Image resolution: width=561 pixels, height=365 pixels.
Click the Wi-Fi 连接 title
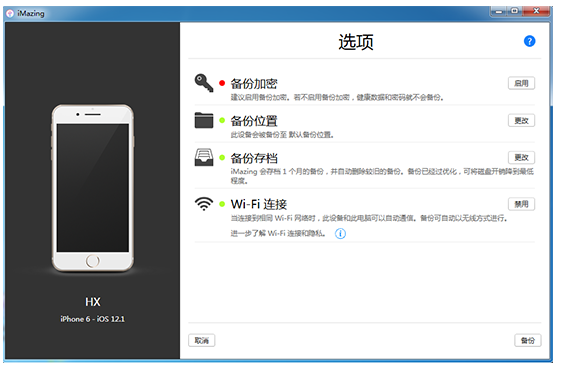pyautogui.click(x=259, y=204)
